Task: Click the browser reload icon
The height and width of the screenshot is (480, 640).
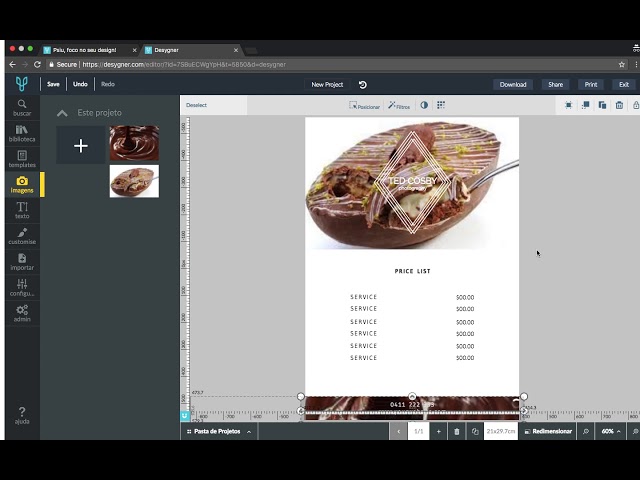Action: click(x=37, y=64)
